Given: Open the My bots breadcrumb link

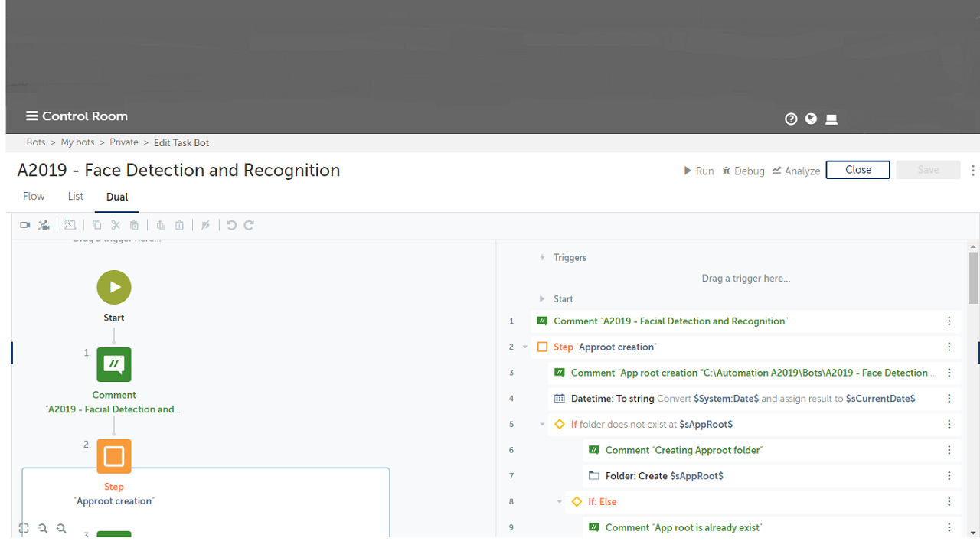Looking at the screenshot, I should (77, 142).
